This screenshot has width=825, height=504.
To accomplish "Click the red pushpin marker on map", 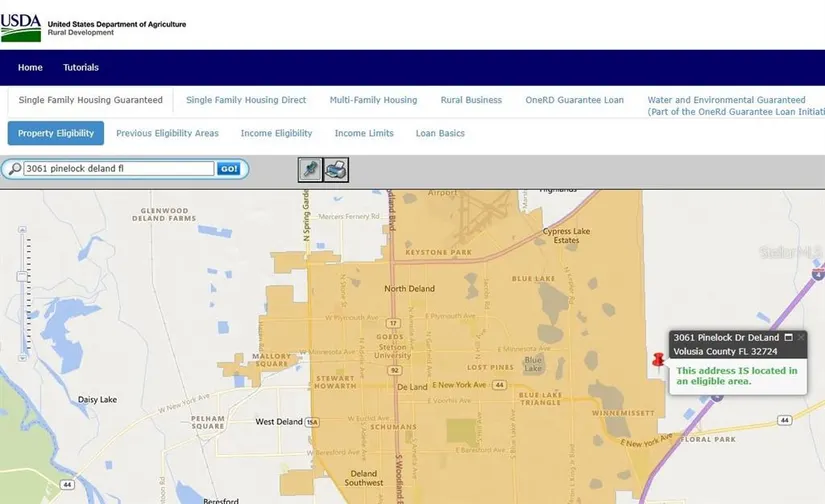I will point(657,360).
